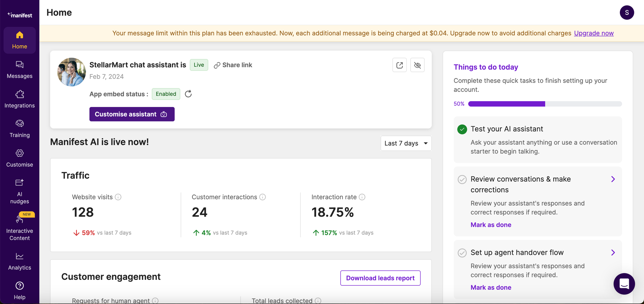Toggle the Test your AI assistant checkmark
The width and height of the screenshot is (644, 304).
pyautogui.click(x=462, y=129)
